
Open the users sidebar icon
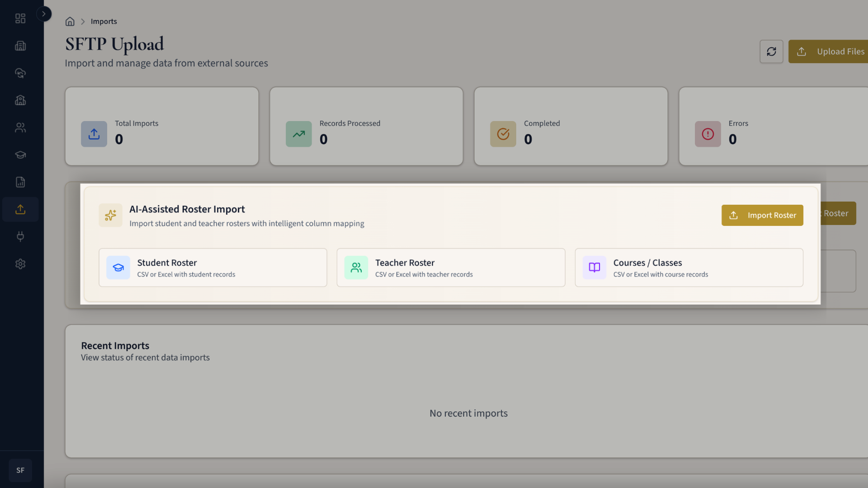pos(20,128)
